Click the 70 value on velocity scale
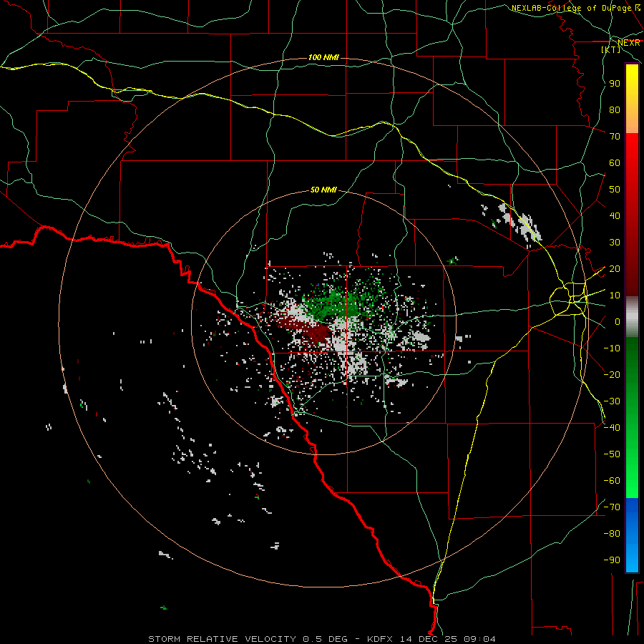 [615, 137]
